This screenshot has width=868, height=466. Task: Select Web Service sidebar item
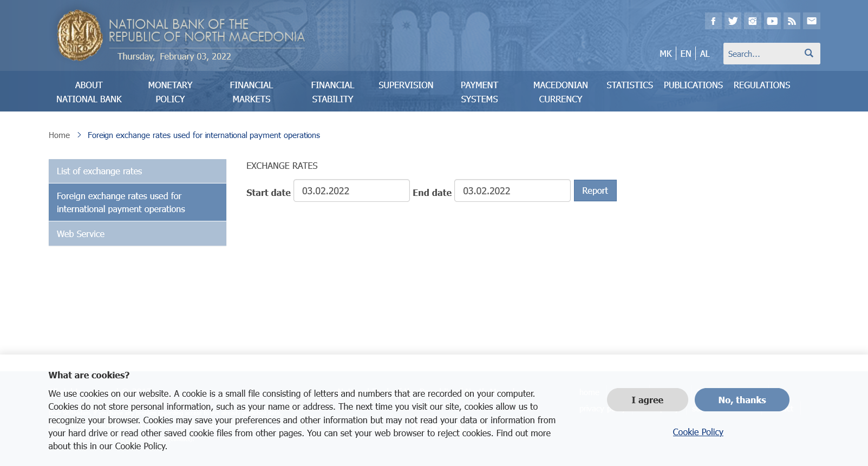[x=137, y=234]
